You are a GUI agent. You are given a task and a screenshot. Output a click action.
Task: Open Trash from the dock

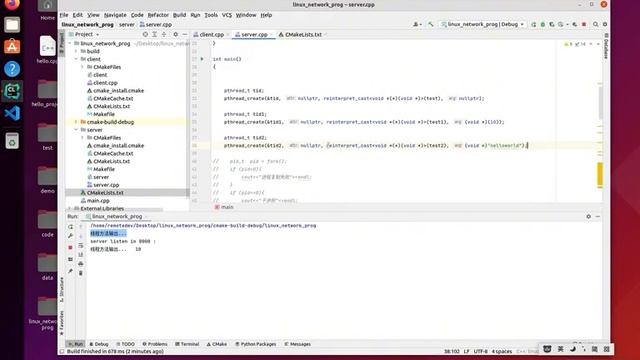coord(12,141)
